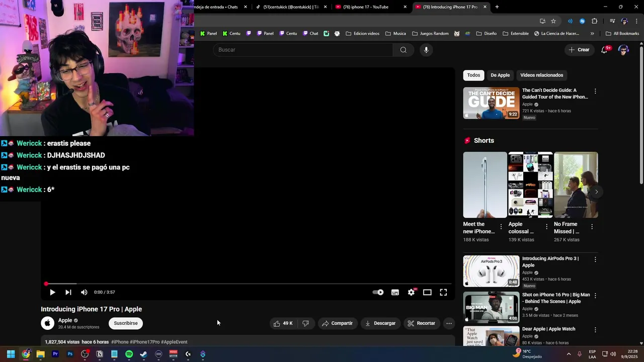Image resolution: width=644 pixels, height=362 pixels.
Task: Open options for Big Man video
Action: [x=595, y=296]
